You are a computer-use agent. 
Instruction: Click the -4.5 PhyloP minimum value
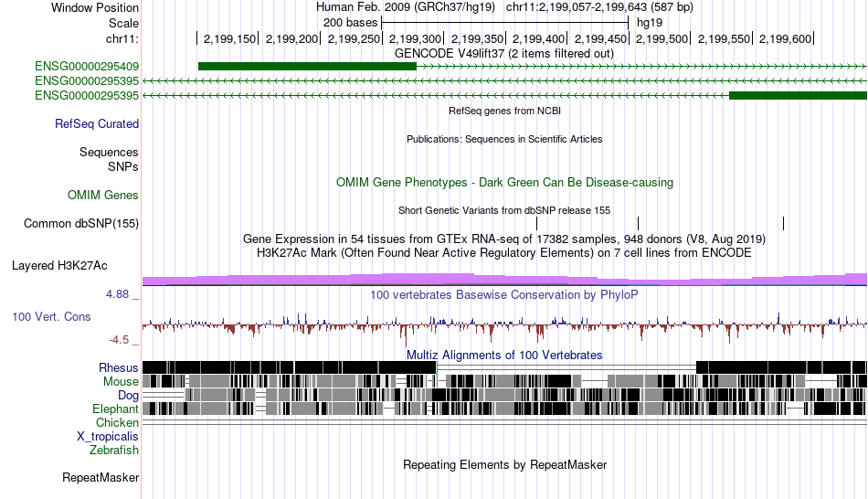119,340
